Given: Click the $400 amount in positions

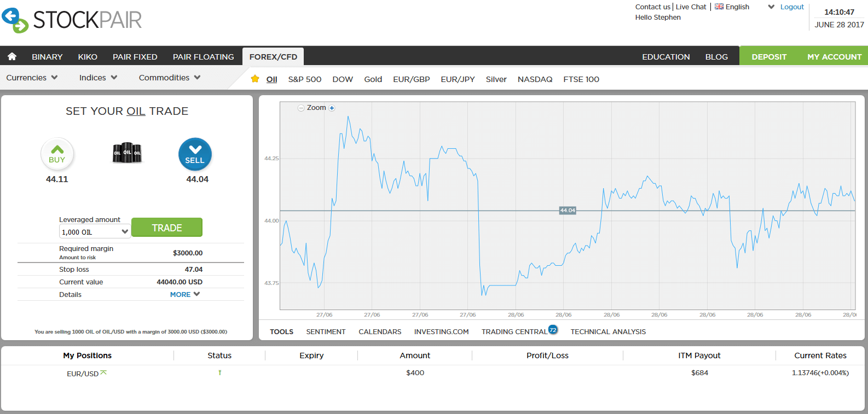Looking at the screenshot, I should click(x=415, y=373).
